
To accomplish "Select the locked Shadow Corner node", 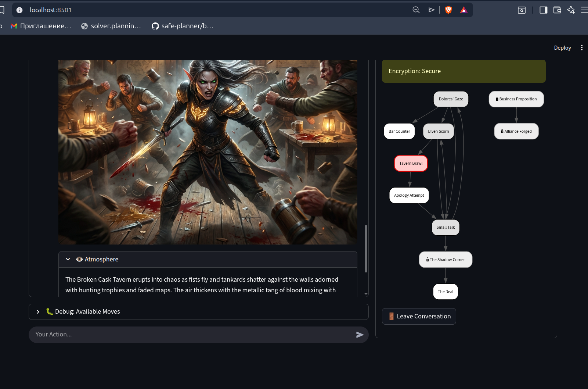I will 445,260.
